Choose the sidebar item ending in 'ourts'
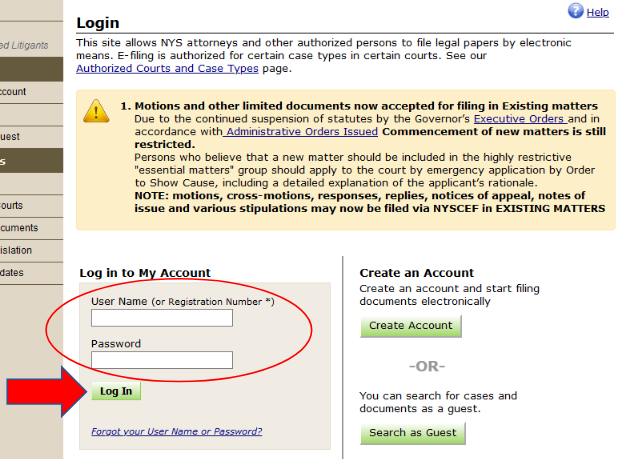Image resolution: width=618 pixels, height=459 pixels. click(12, 205)
